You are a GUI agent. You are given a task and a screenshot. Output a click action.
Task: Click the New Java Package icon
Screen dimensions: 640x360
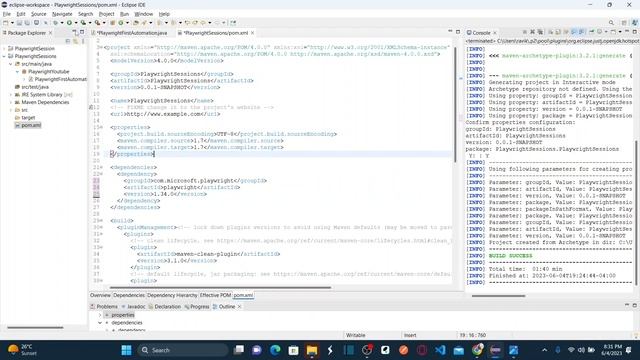click(112, 23)
